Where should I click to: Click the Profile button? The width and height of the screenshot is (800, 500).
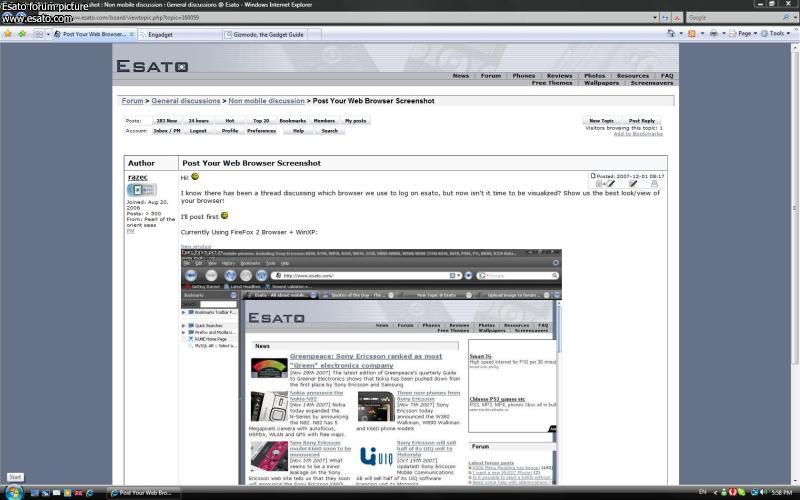(230, 131)
